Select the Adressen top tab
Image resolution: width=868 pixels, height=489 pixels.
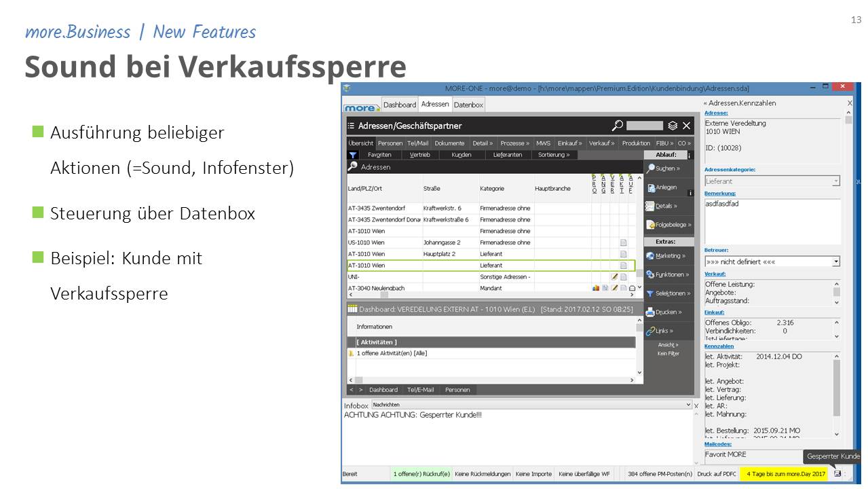coord(435,105)
